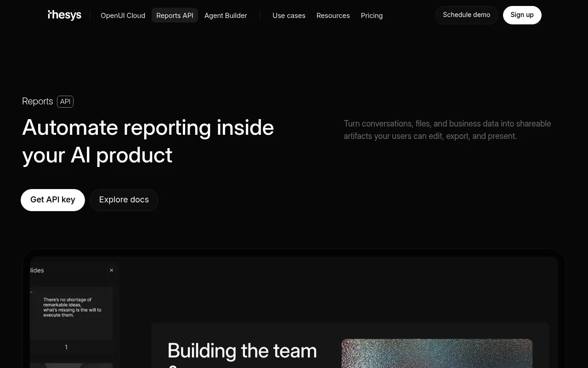The image size is (588, 368).
Task: Click the slide number 1 label
Action: point(66,347)
